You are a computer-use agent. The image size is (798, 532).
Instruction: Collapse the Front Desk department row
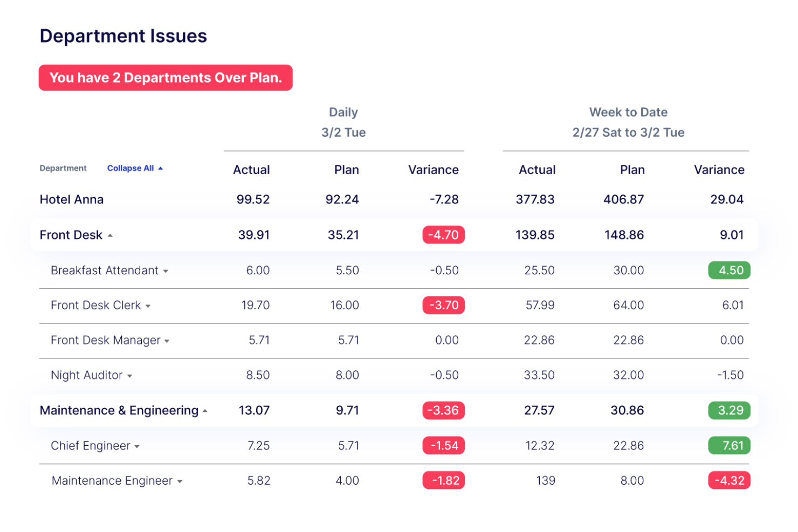[x=110, y=236]
